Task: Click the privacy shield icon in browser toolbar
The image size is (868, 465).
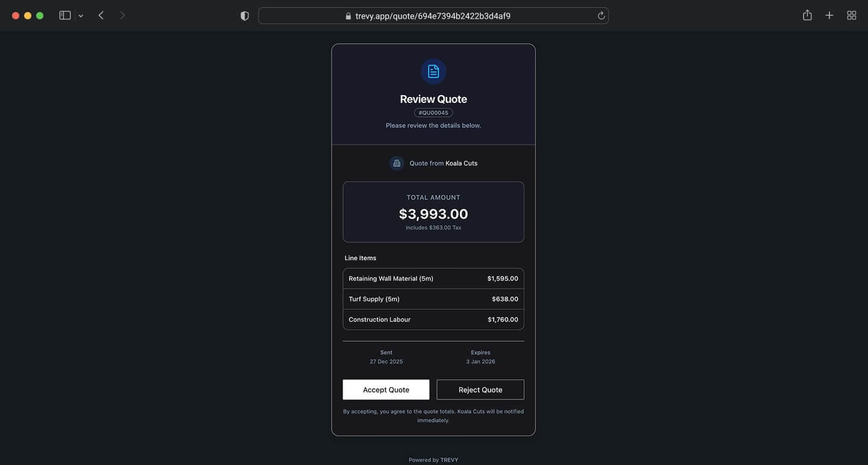Action: coord(245,16)
